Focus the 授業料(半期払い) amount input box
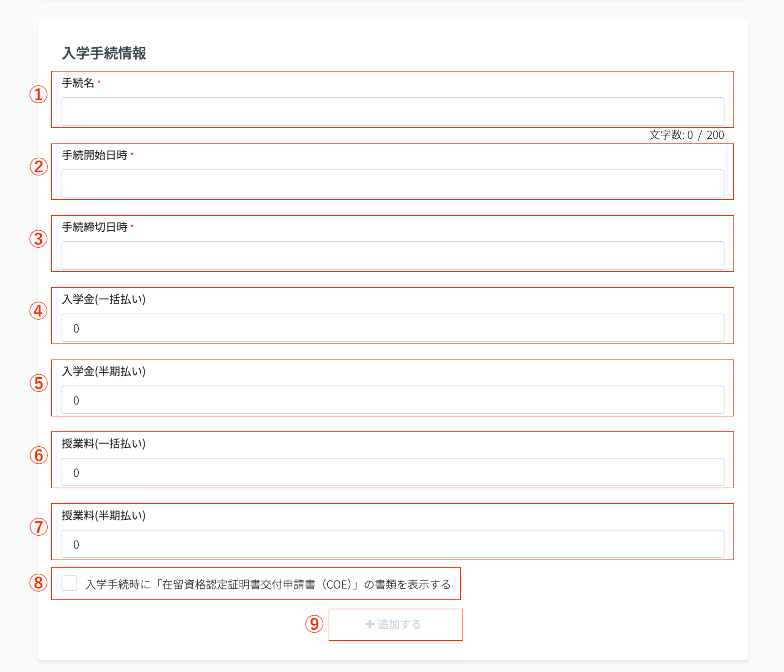 pyautogui.click(x=392, y=544)
